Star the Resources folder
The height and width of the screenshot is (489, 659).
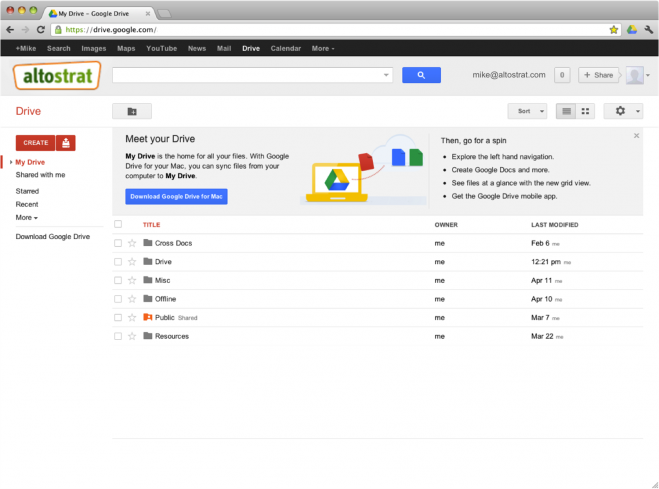point(132,336)
